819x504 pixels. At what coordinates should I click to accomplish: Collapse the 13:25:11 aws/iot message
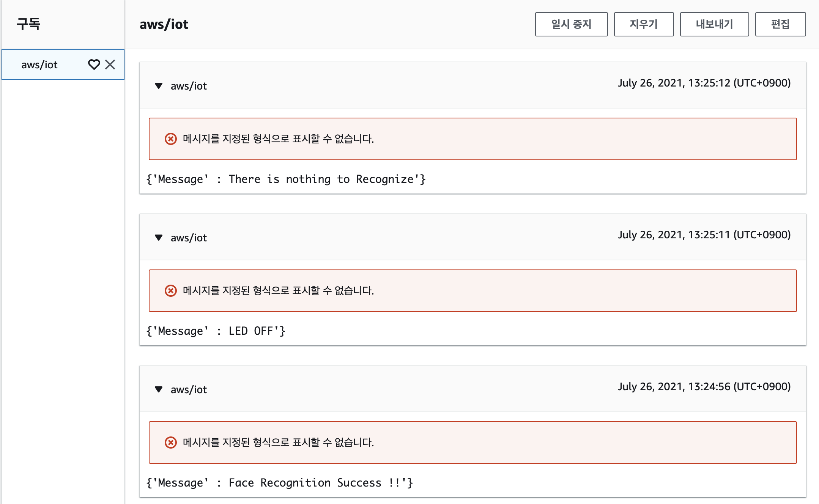point(159,238)
